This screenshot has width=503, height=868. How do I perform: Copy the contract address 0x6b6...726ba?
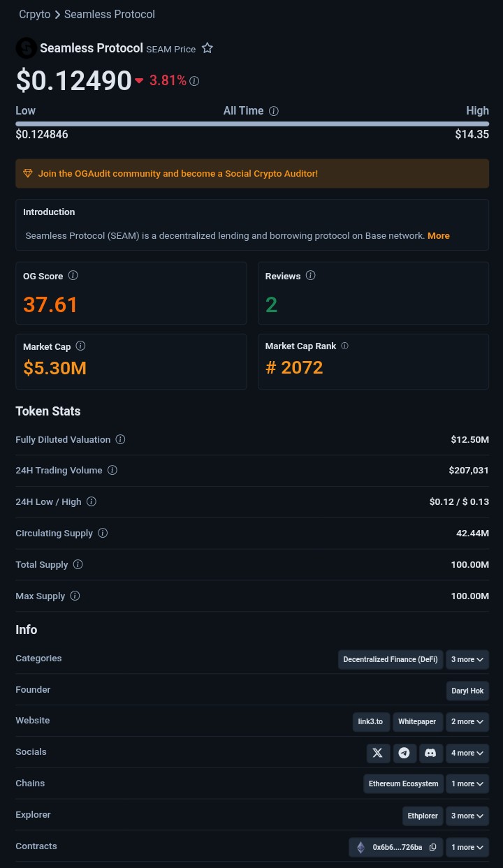(433, 847)
